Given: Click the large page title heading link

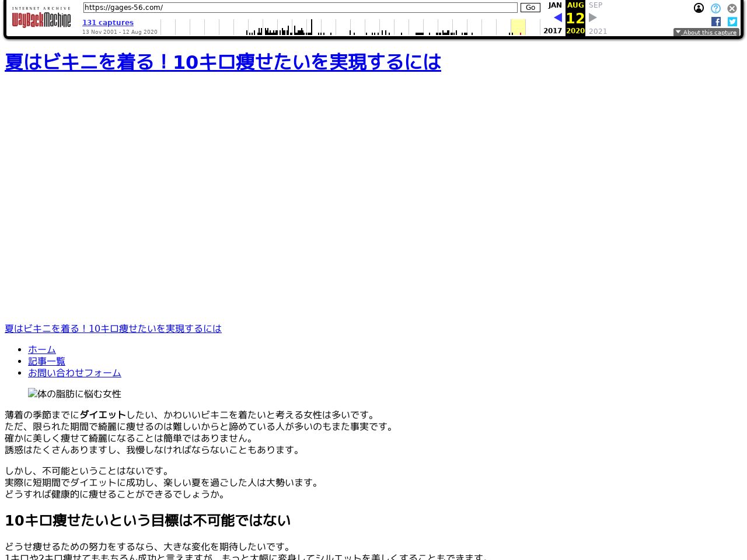Looking at the screenshot, I should click(x=223, y=62).
